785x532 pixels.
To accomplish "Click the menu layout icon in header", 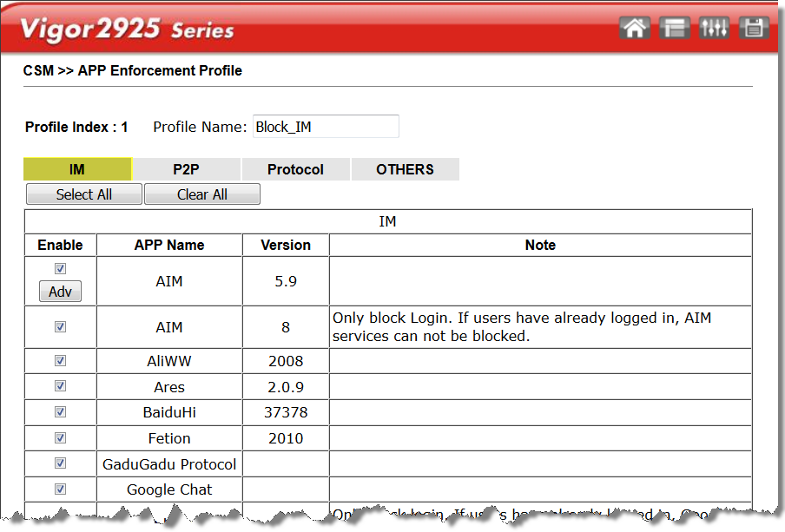I will tap(675, 28).
